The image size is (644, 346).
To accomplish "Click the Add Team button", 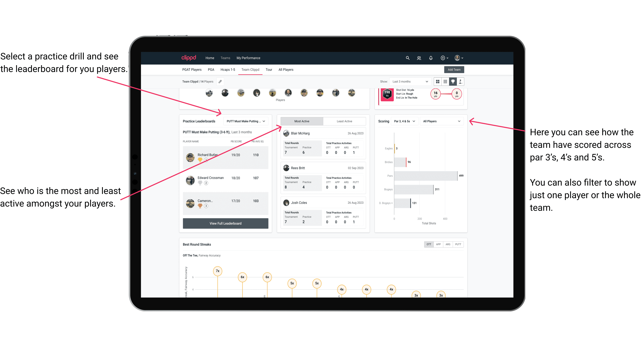I will point(454,69).
